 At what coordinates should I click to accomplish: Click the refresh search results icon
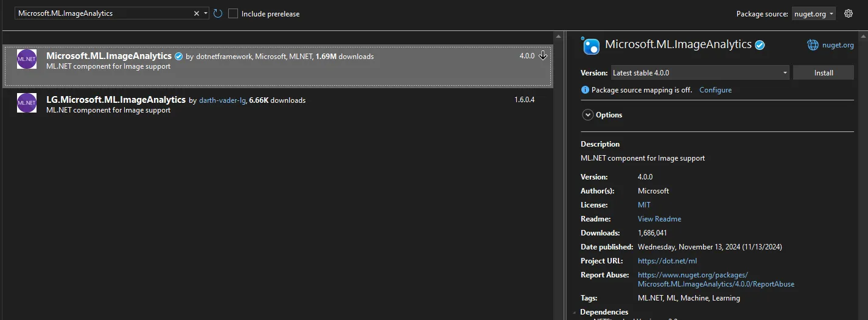tap(218, 13)
